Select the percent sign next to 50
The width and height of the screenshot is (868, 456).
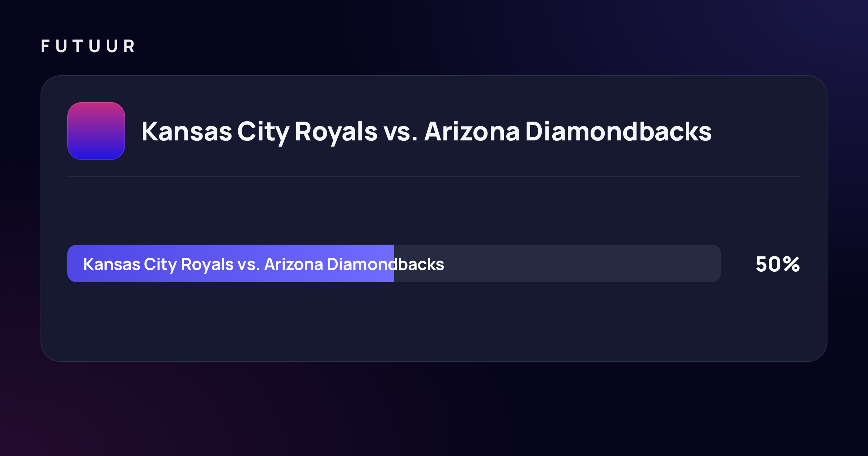[x=791, y=264]
